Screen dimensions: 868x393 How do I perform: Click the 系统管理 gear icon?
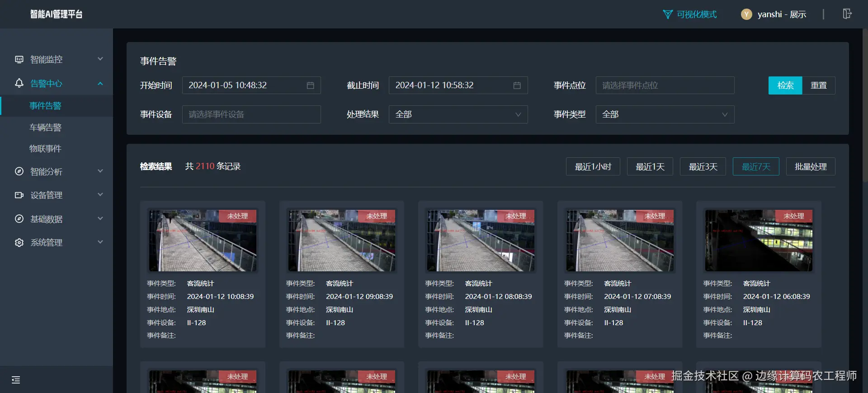tap(19, 242)
